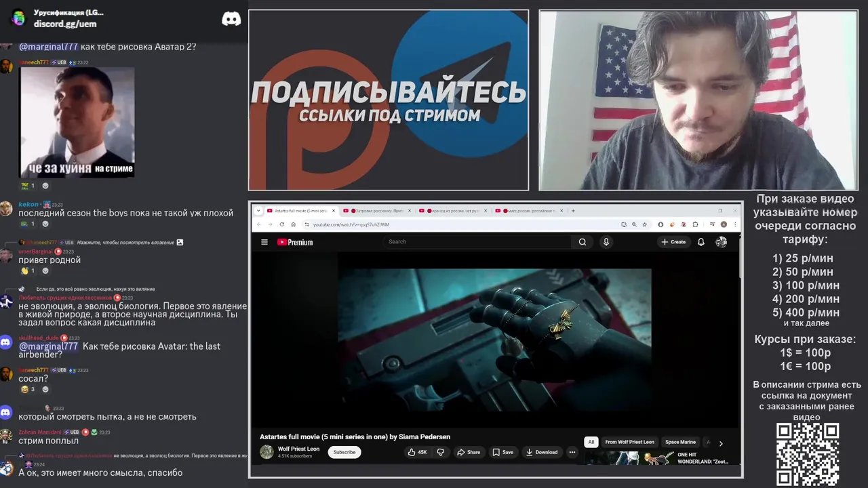This screenshot has width=868, height=488.
Task: Select the 'Space Marine' chip
Action: 680,442
